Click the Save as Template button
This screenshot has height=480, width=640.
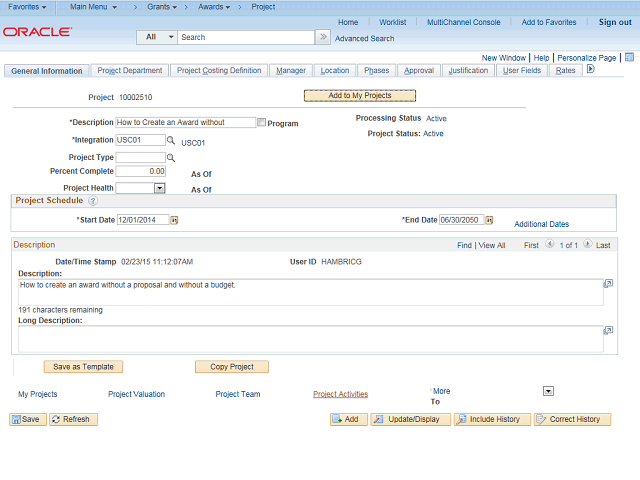point(83,367)
